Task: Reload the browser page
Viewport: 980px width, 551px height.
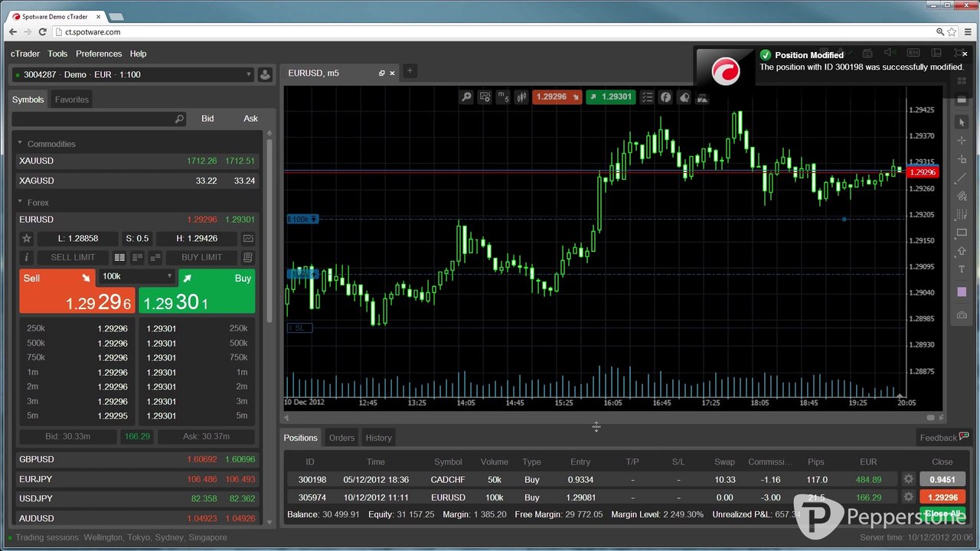Action: click(43, 32)
